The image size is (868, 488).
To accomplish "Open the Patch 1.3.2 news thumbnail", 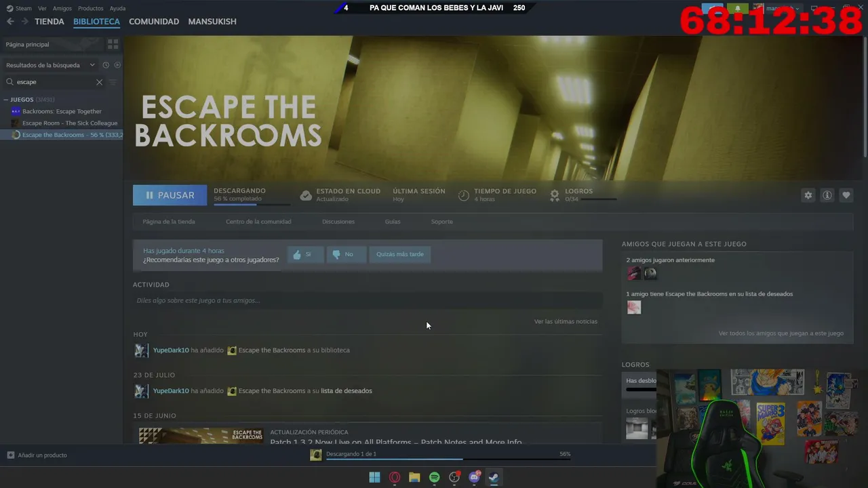I will coord(201,436).
